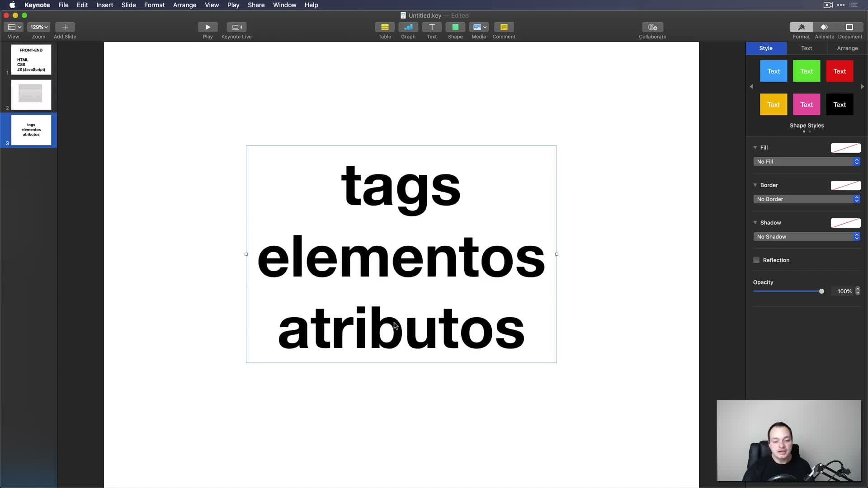The height and width of the screenshot is (488, 868).
Task: Open the Share menu
Action: [256, 5]
